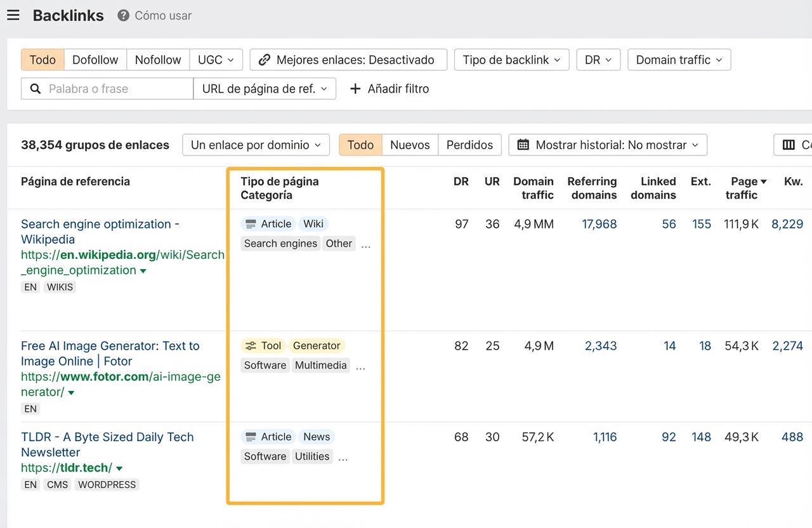Open Un enlace por dominio dropdown
812x528 pixels.
pos(256,145)
